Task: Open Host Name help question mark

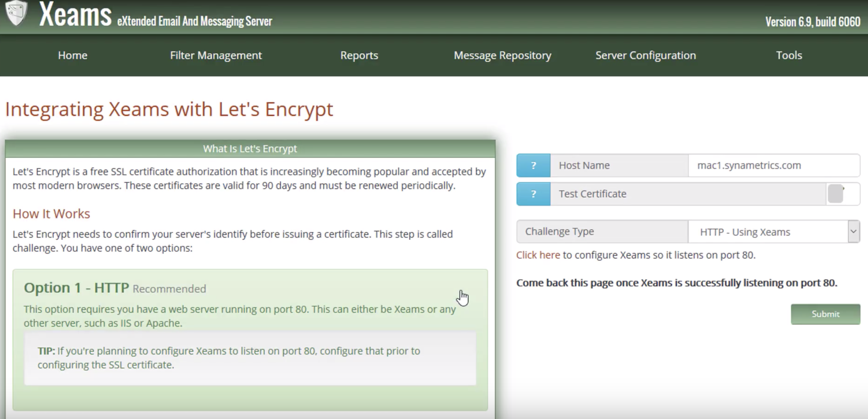Action: click(x=533, y=166)
